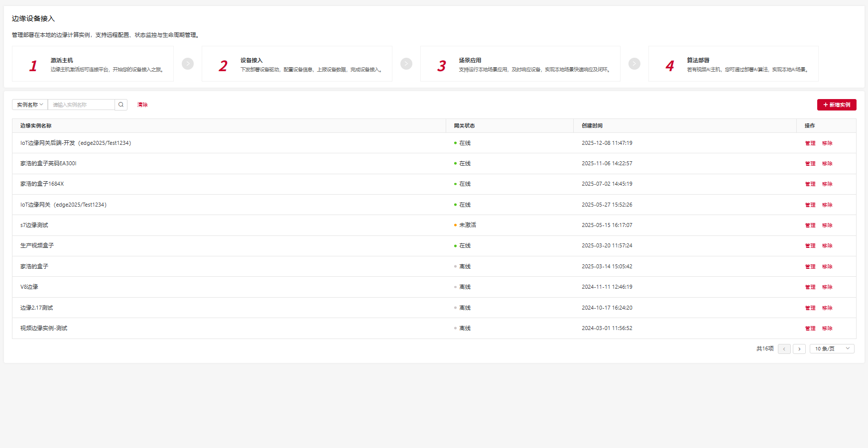Select step 2 设备接入 card
Viewport: 868px width, 448px height.
297,64
